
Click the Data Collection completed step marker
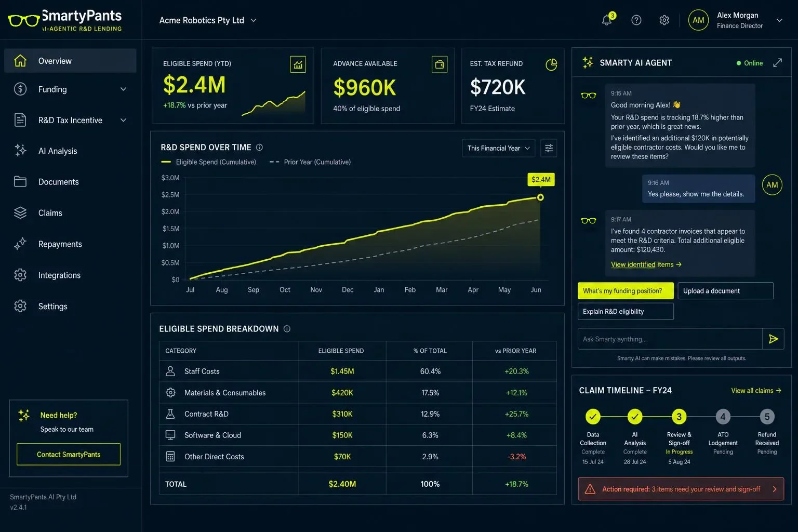[593, 417]
